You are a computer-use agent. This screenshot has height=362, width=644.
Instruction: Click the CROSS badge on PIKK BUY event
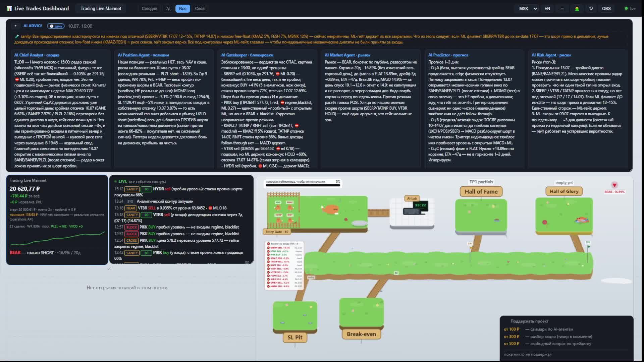point(131,240)
